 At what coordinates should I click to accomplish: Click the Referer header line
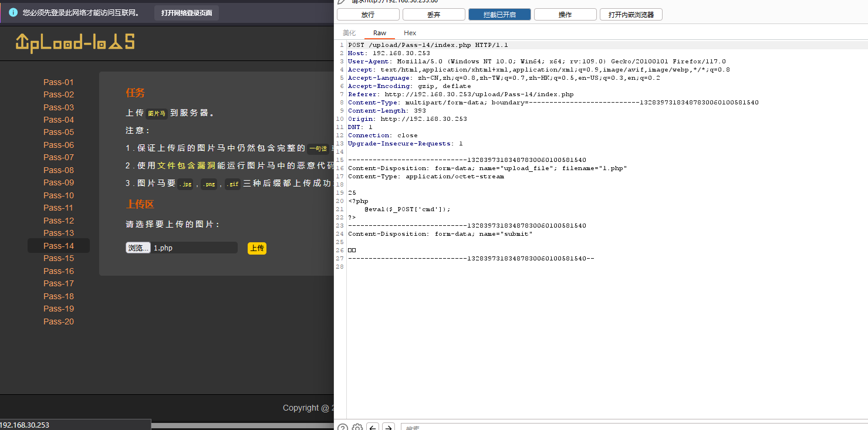coord(461,94)
